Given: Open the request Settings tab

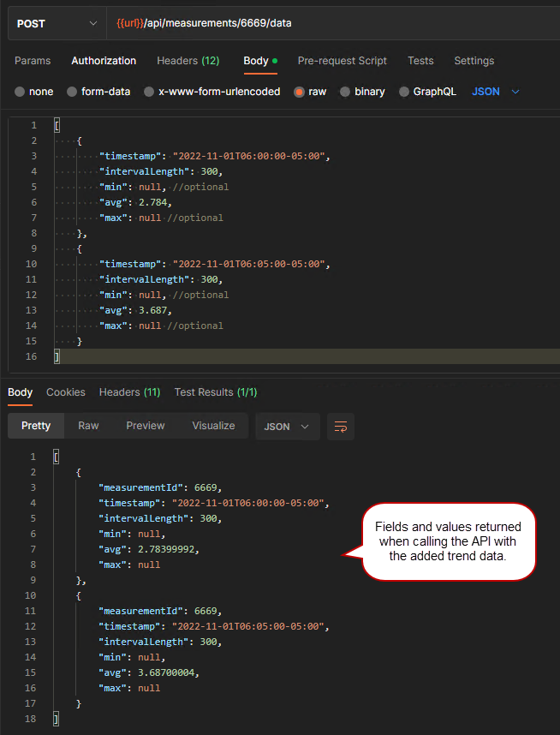Looking at the screenshot, I should point(474,61).
